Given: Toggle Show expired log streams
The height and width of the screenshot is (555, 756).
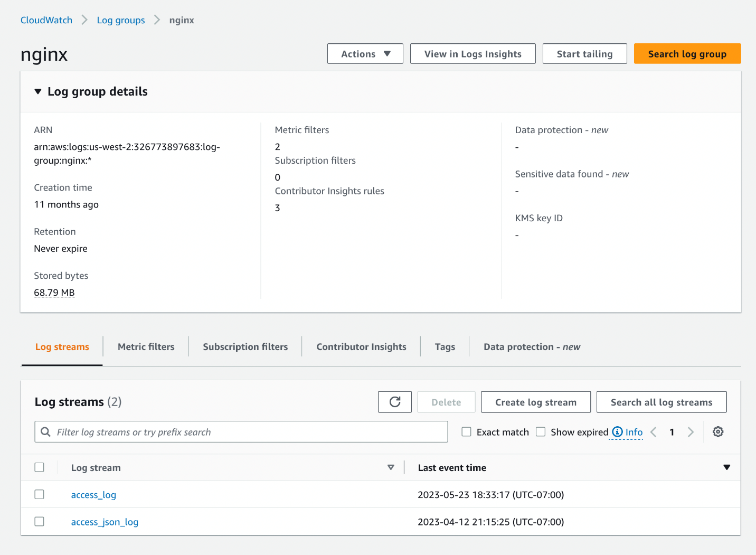Looking at the screenshot, I should 541,431.
